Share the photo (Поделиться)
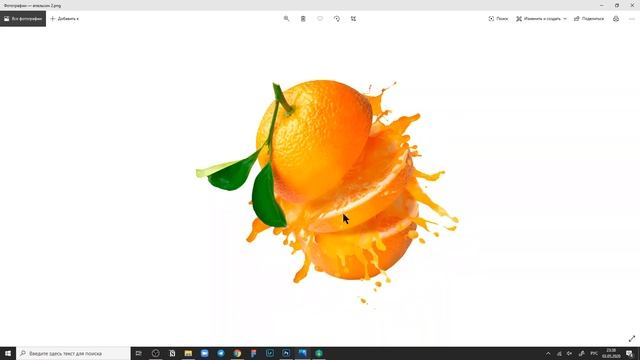 click(589, 19)
